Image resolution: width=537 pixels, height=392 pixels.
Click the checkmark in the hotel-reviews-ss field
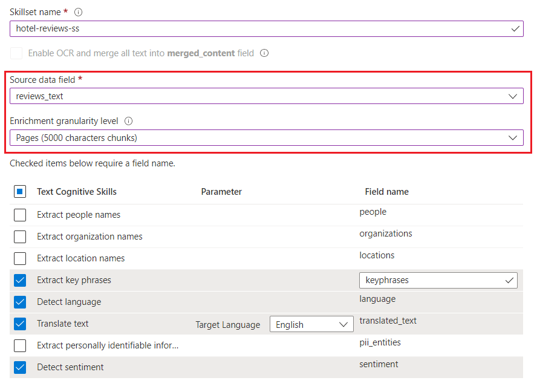click(515, 28)
